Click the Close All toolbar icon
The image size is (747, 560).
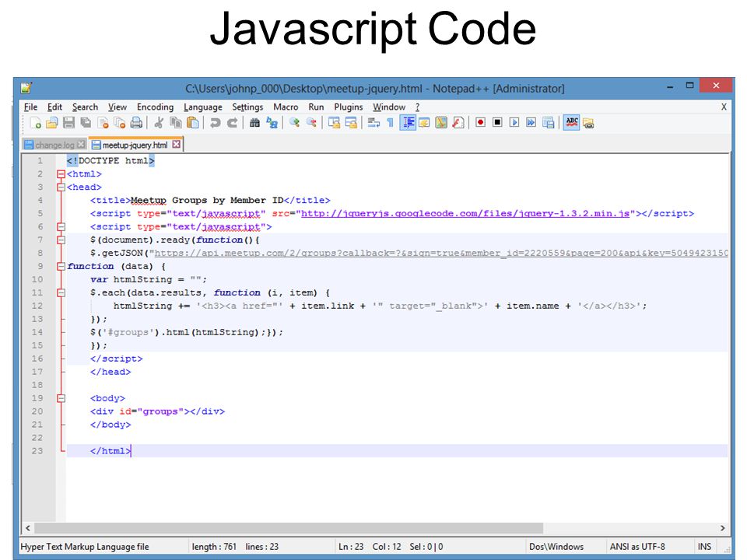pyautogui.click(x=120, y=123)
